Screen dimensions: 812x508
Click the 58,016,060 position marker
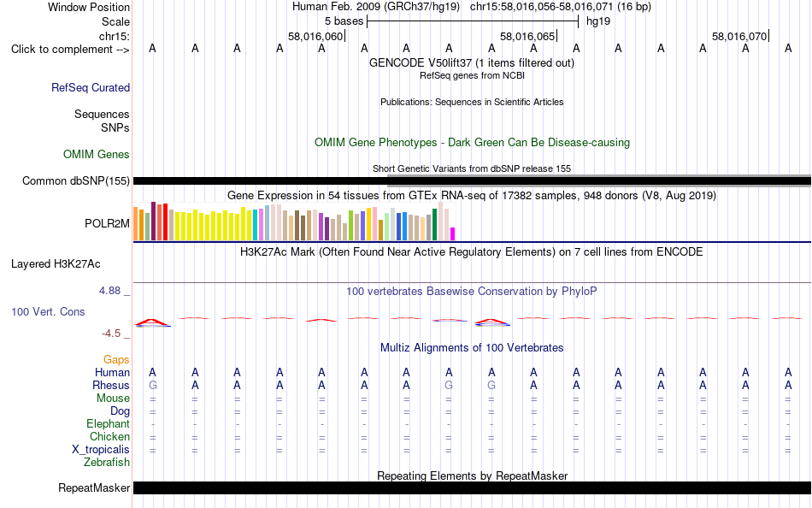coord(315,36)
